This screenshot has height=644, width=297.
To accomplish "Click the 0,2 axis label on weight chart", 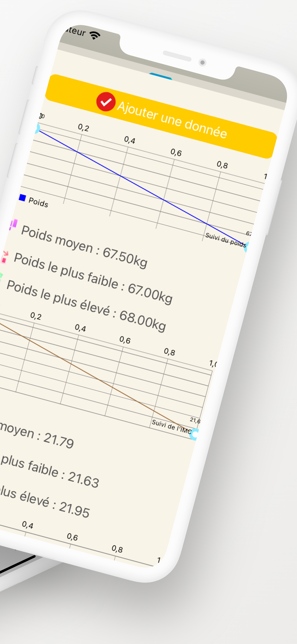I will pyautogui.click(x=84, y=128).
